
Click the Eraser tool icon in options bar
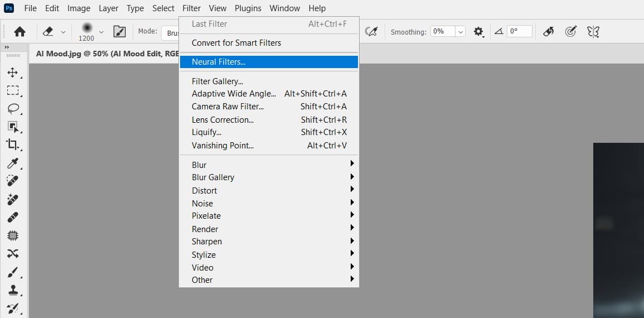49,32
